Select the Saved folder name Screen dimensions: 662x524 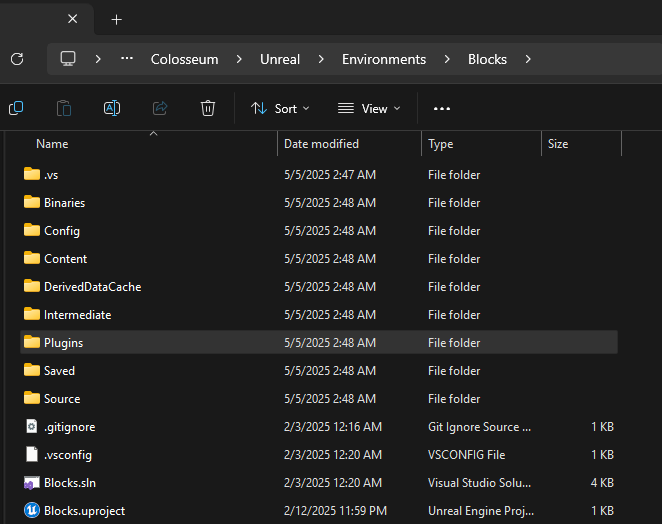(60, 371)
